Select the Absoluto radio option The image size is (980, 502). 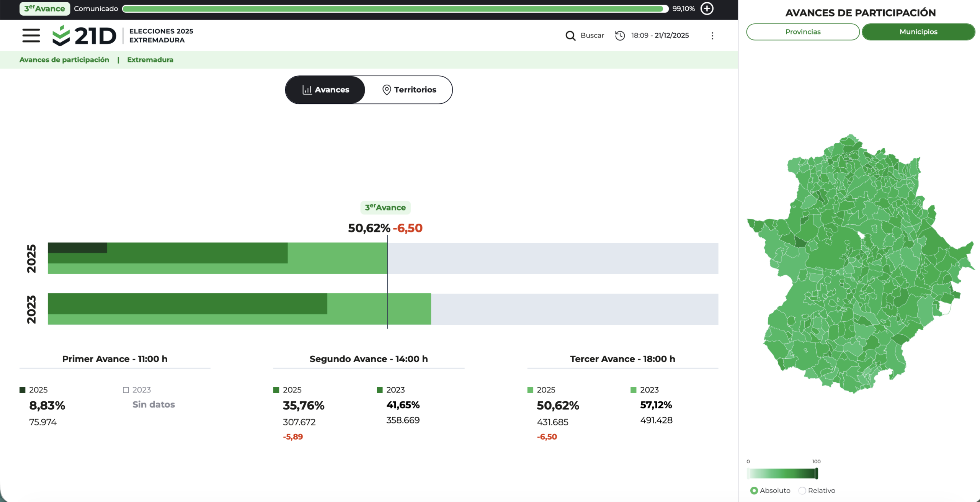[754, 491]
